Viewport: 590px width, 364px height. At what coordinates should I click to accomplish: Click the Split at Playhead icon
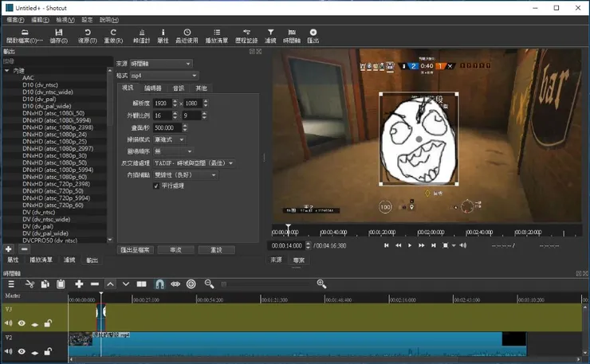click(141, 284)
